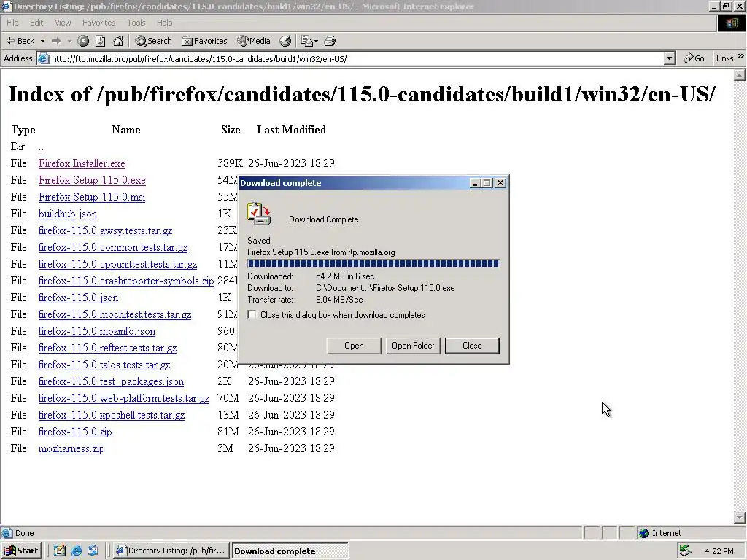Switch to Directory Listing taskbar button
Viewport: 747px width, 560px height.
171,551
